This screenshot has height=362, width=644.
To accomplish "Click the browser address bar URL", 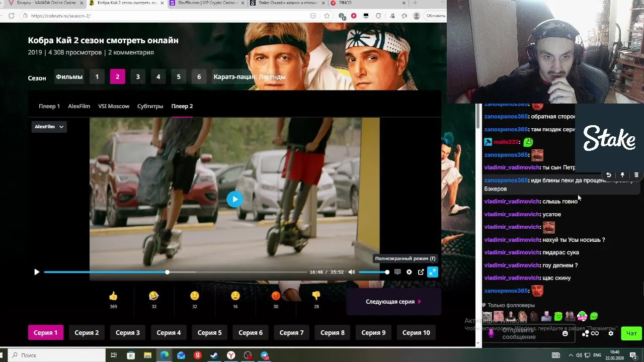I will click(x=60, y=16).
